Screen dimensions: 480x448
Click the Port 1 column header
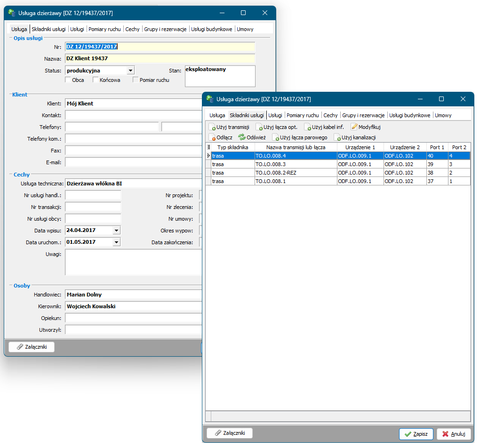437,147
